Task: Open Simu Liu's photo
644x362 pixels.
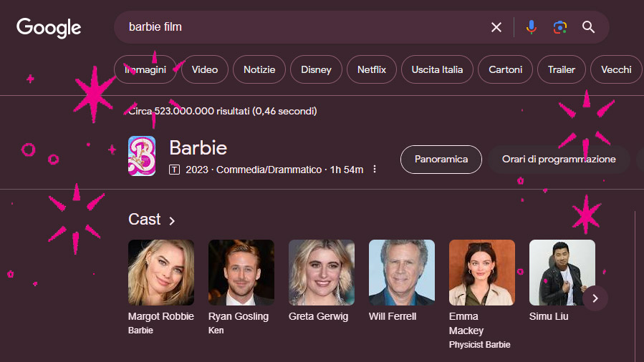Action: click(562, 273)
